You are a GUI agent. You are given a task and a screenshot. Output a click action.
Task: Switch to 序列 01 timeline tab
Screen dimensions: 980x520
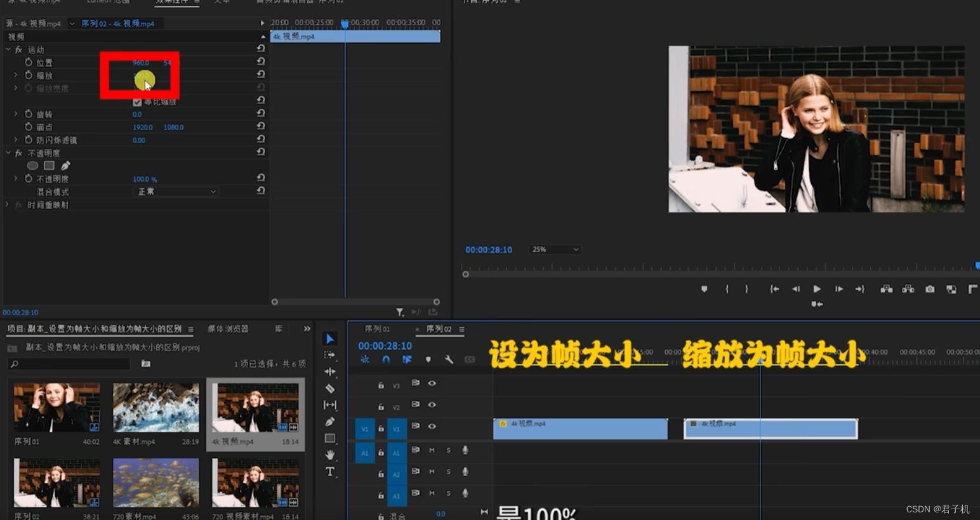[x=377, y=329]
